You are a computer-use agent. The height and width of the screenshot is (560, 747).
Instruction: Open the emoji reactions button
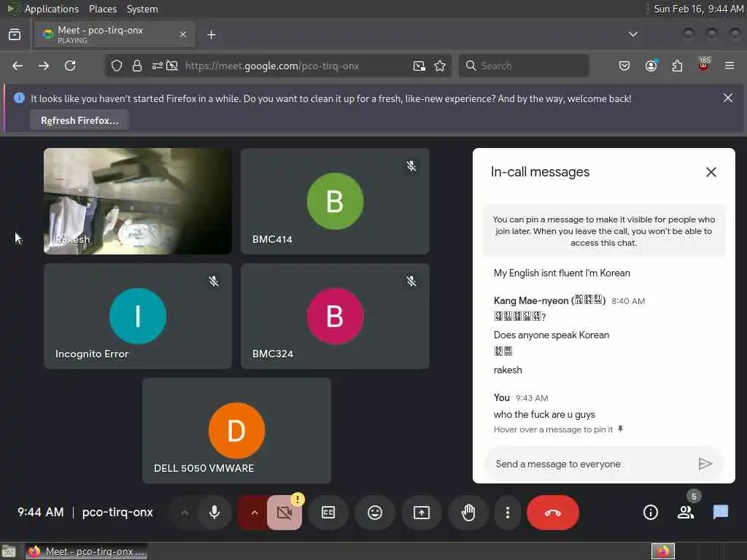tap(375, 513)
